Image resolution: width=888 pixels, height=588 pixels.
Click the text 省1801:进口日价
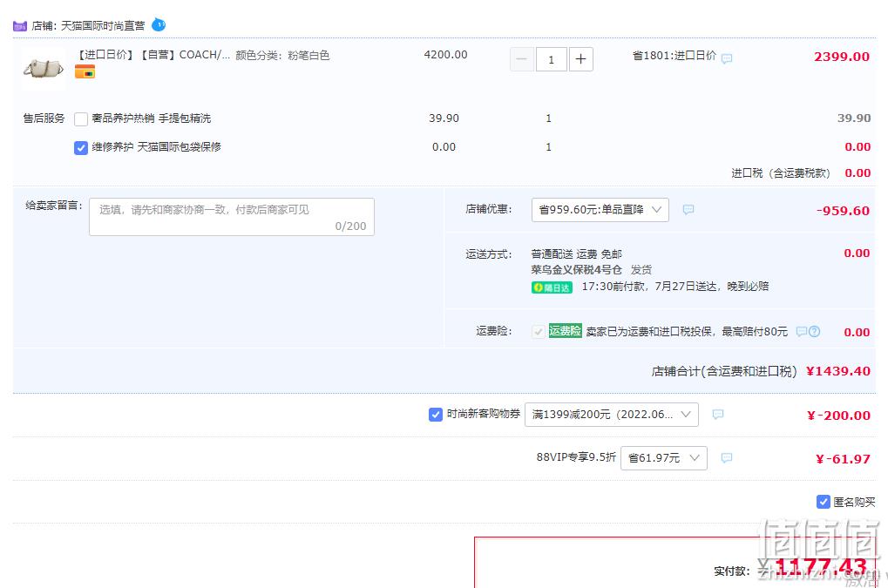point(674,56)
